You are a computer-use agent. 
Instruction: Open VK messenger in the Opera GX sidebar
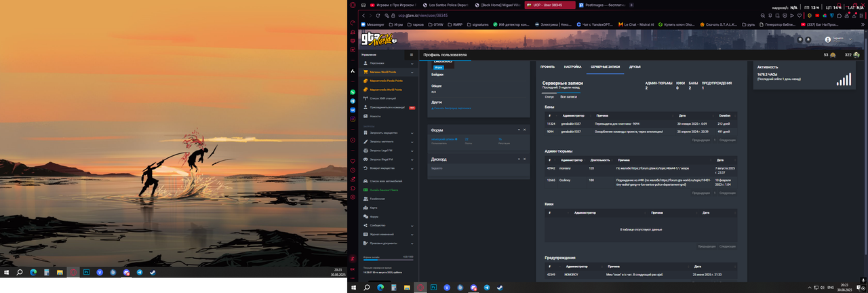(353, 110)
